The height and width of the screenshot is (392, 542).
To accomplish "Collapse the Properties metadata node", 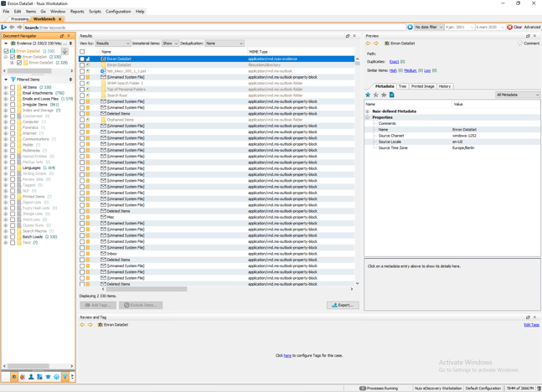I will tap(368, 117).
